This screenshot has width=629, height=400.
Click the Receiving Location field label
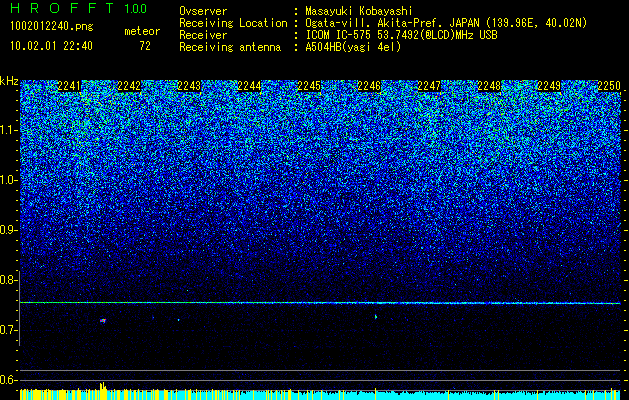[233, 23]
